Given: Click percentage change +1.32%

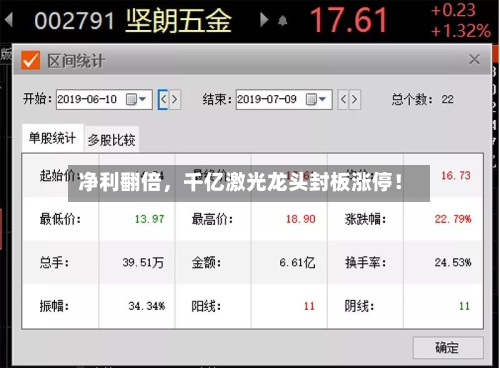Looking at the screenshot, I should tap(460, 31).
